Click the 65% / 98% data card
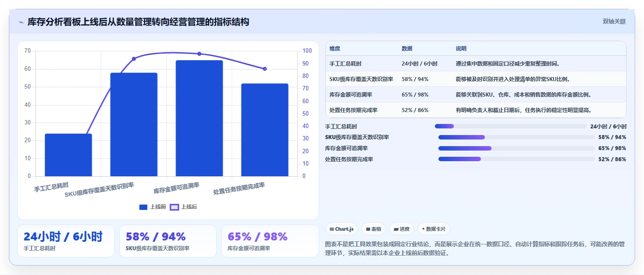Viewport: 644px width, 275px height. pos(270,241)
